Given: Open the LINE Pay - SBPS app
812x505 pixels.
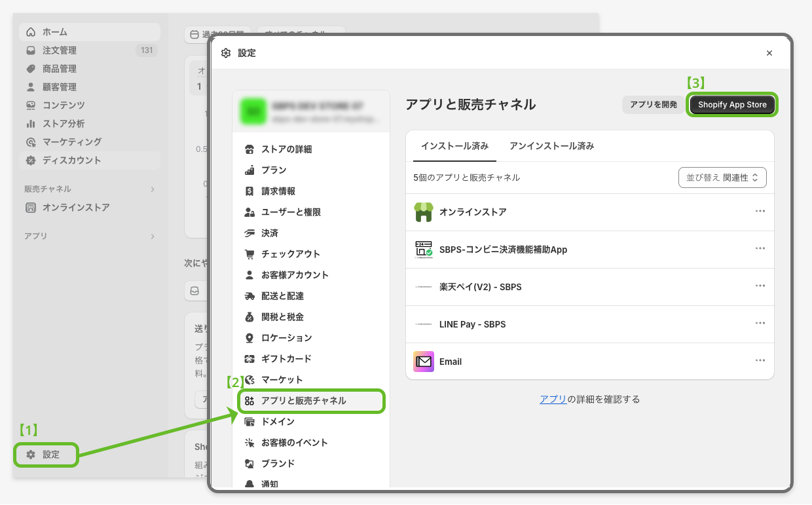Looking at the screenshot, I should pos(590,324).
